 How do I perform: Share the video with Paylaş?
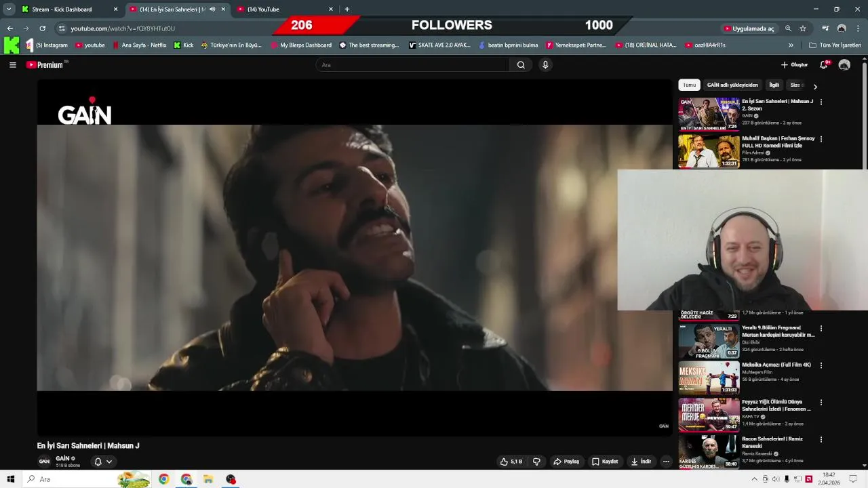click(566, 462)
